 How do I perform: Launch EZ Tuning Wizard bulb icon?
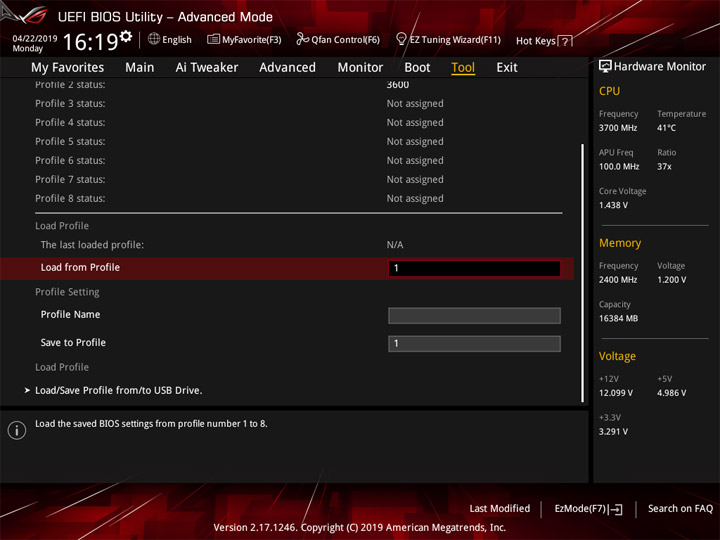pos(401,39)
